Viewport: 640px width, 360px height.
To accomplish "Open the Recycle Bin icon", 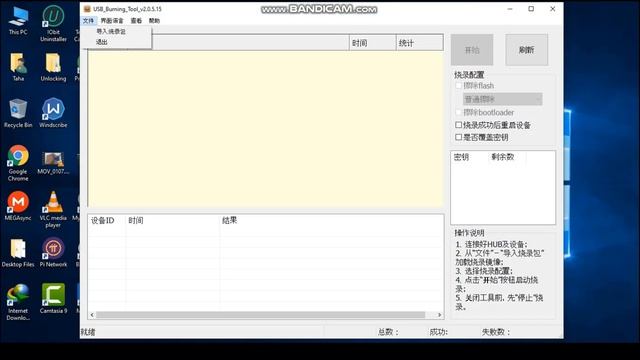I will 18,113.
